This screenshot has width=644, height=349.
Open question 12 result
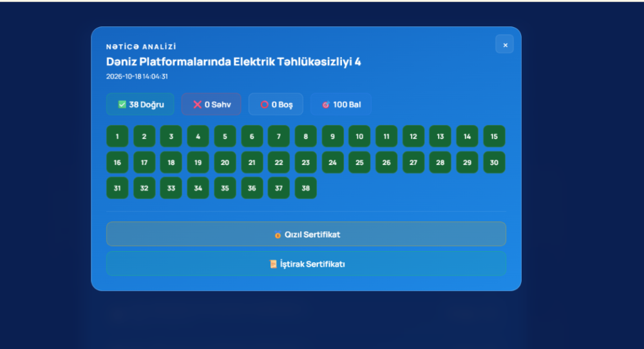pos(413,137)
